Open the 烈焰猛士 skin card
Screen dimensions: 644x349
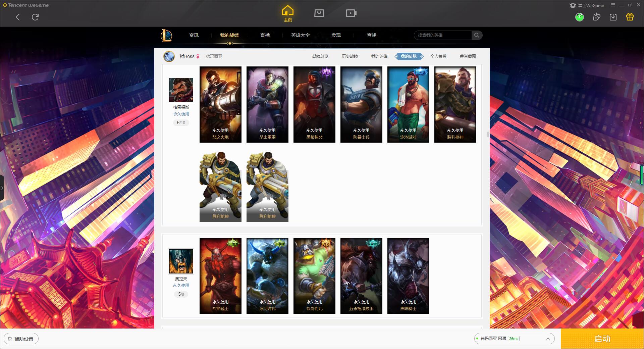tap(220, 276)
